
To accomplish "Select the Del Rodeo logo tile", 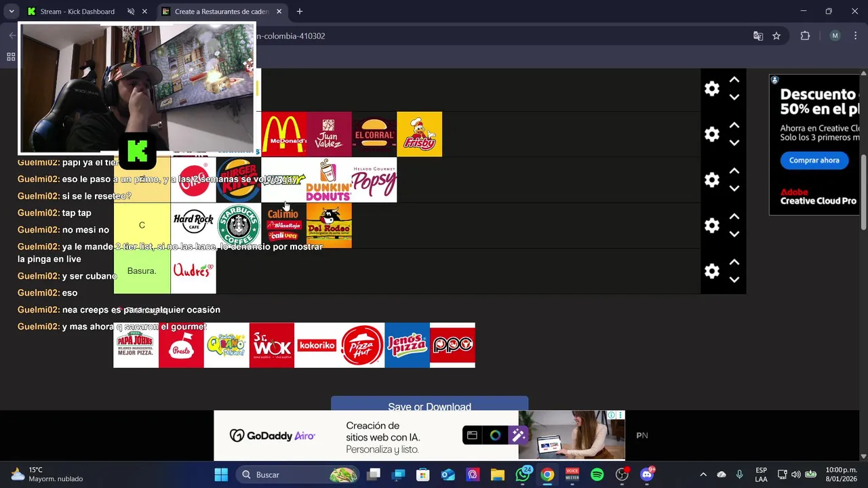I will click(329, 225).
